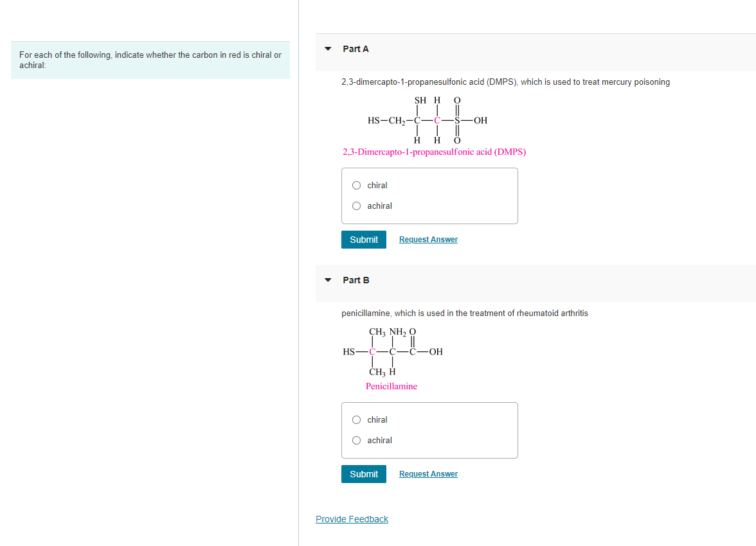Viewport: 756px width, 546px height.
Task: Click the DMPS caption text
Action: point(434,152)
